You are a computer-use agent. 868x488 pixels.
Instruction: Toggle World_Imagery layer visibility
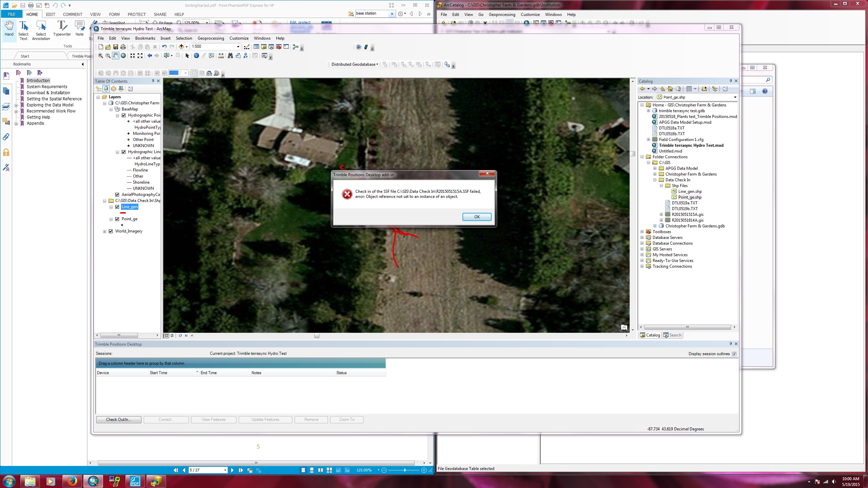pos(111,231)
